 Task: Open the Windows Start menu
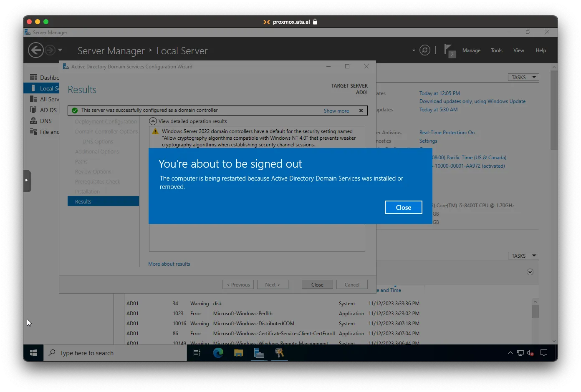click(x=33, y=353)
